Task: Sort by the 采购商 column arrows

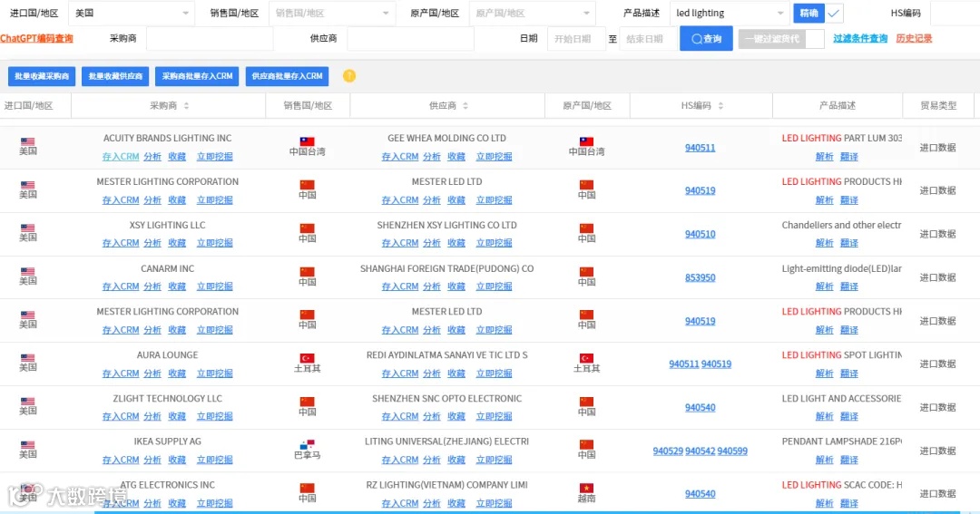Action: (186, 105)
